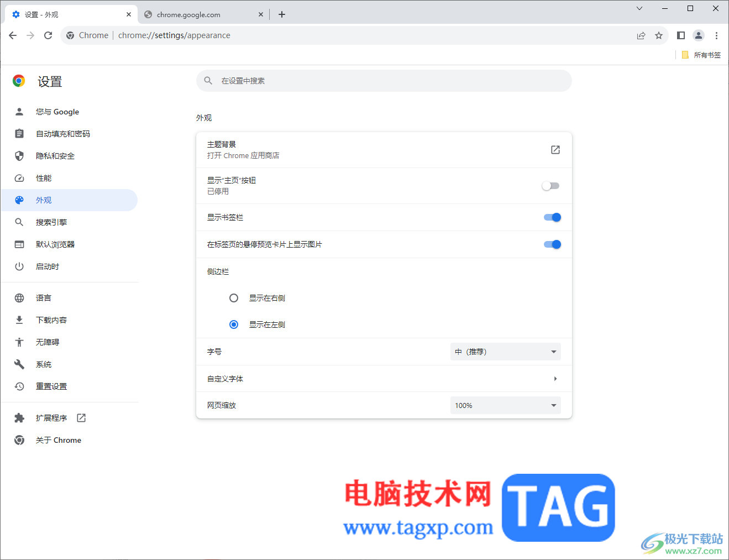Bookmark this page with the star icon
The width and height of the screenshot is (729, 560).
[x=659, y=35]
